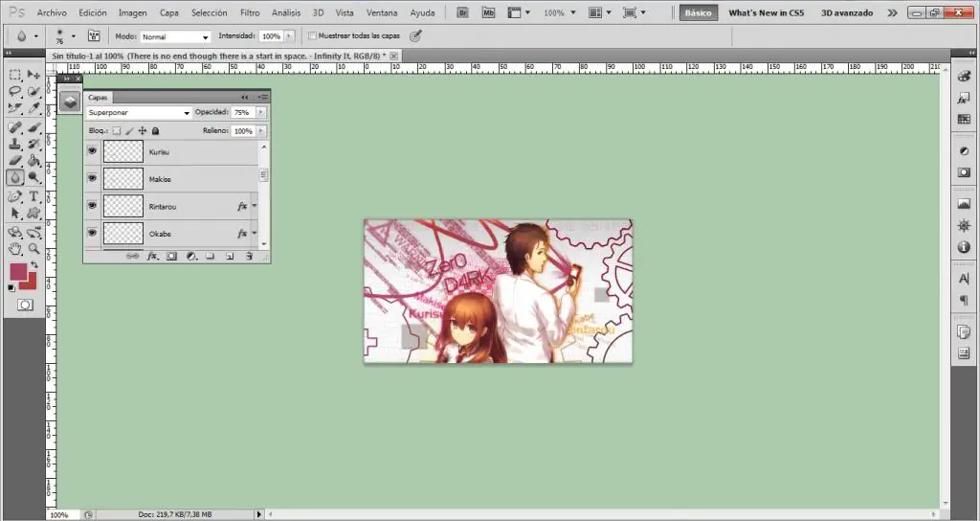
Task: Expand Okabe layer effects arrow
Action: 255,234
